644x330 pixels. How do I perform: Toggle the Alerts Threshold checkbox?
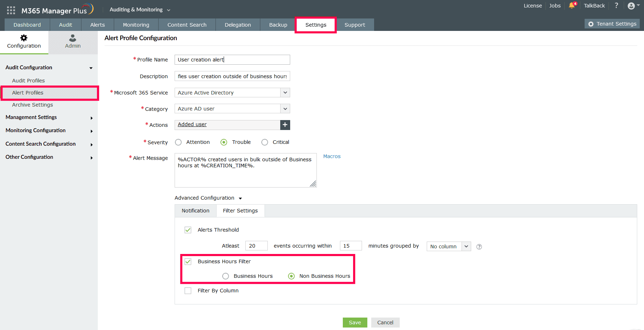point(188,230)
